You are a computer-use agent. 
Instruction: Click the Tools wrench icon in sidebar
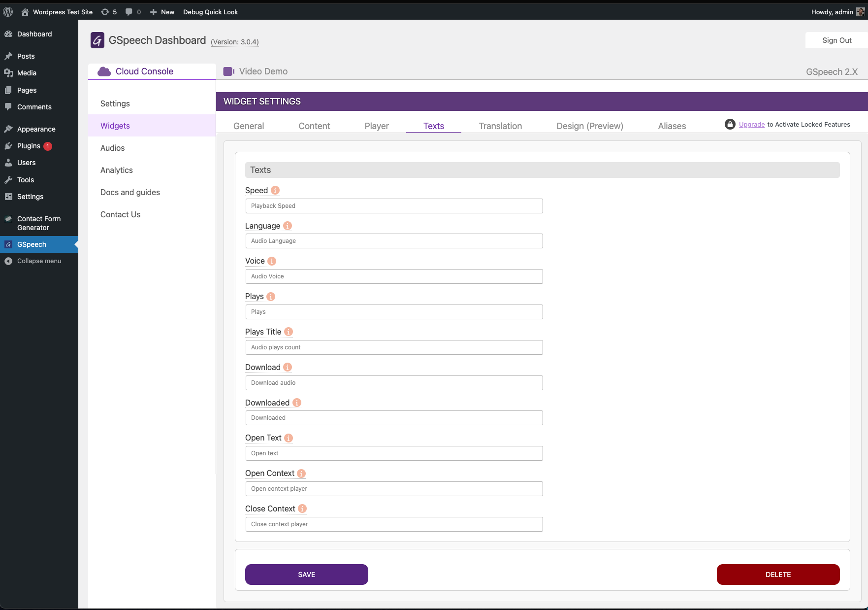(8, 180)
